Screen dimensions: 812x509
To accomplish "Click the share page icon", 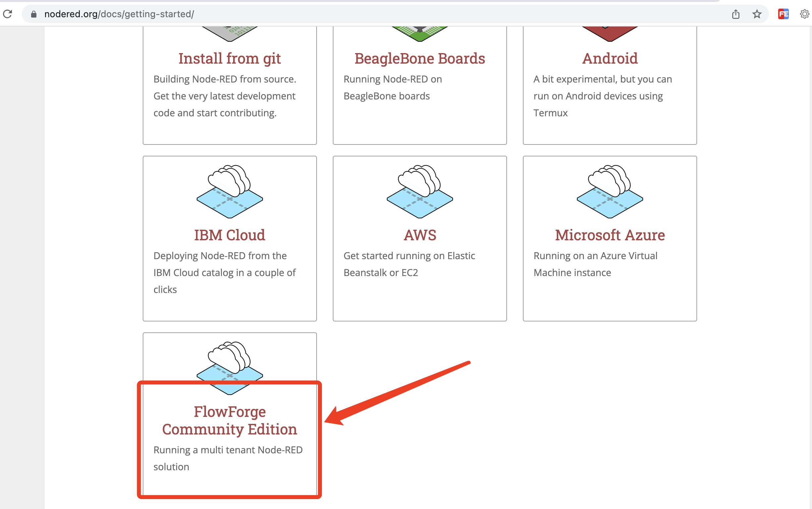I will (x=736, y=14).
